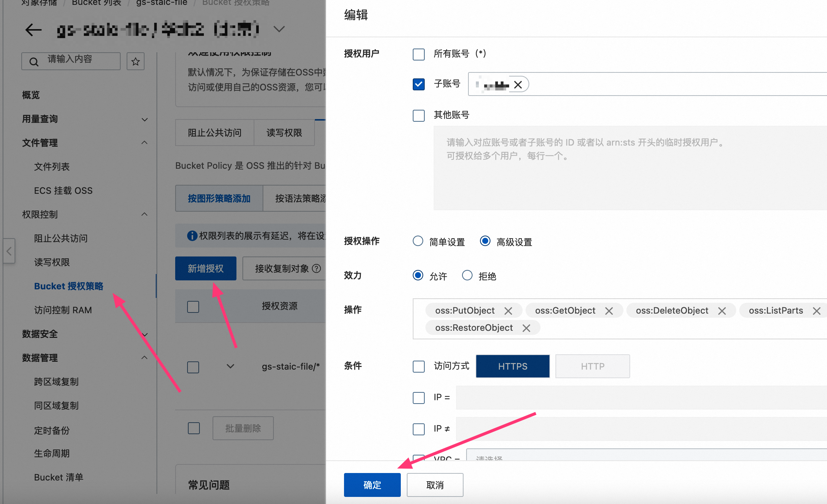Remove the selected sub-account tag
Screen dimensions: 827x504
518,85
